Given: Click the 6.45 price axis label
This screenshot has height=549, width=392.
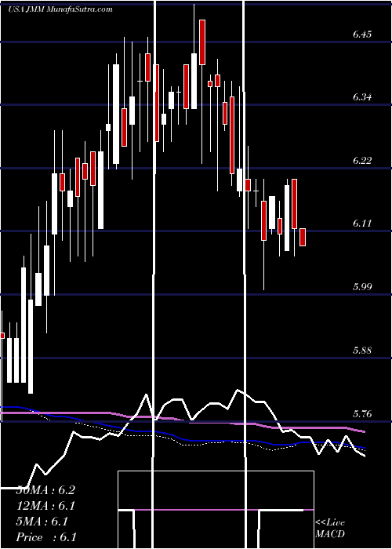Looking at the screenshot, I should click(362, 35).
